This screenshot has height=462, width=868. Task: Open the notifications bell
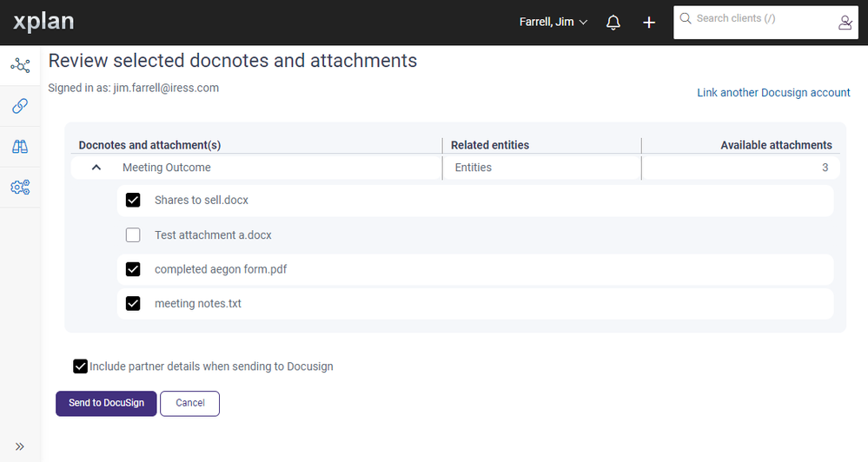click(x=613, y=23)
